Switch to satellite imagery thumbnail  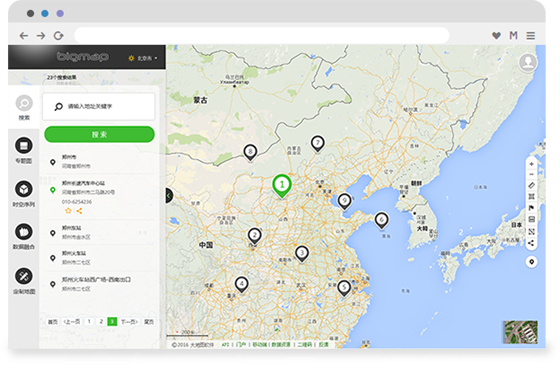click(x=520, y=332)
